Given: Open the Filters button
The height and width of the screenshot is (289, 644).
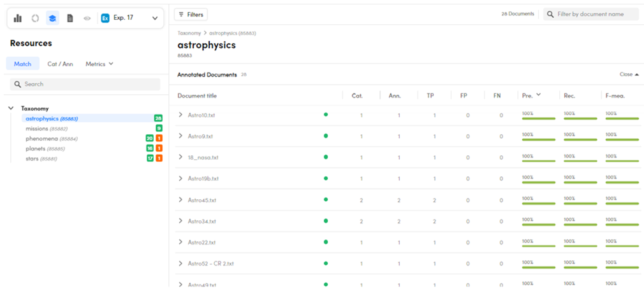Looking at the screenshot, I should 191,14.
